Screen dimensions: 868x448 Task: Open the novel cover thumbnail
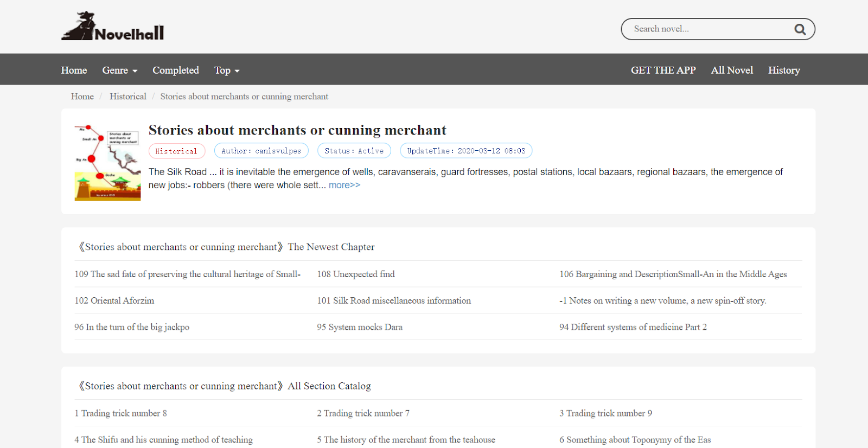[x=107, y=163]
